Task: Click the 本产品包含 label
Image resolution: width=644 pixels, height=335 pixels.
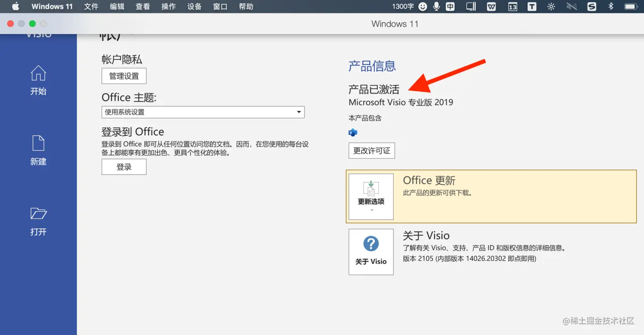Action: coord(365,118)
